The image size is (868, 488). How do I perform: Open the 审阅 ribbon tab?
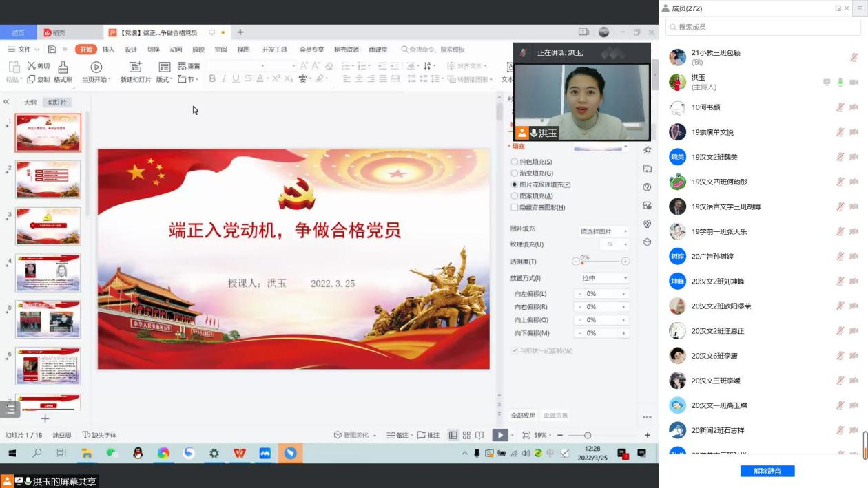pyautogui.click(x=220, y=50)
